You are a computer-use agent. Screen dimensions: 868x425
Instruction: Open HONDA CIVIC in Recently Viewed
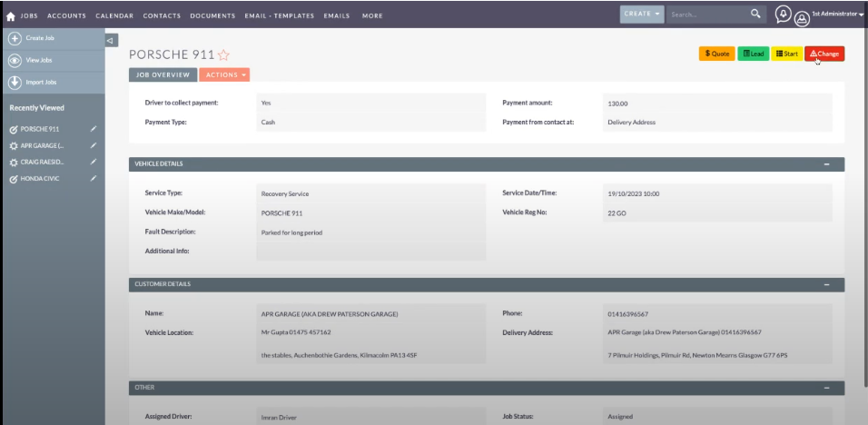click(x=40, y=179)
